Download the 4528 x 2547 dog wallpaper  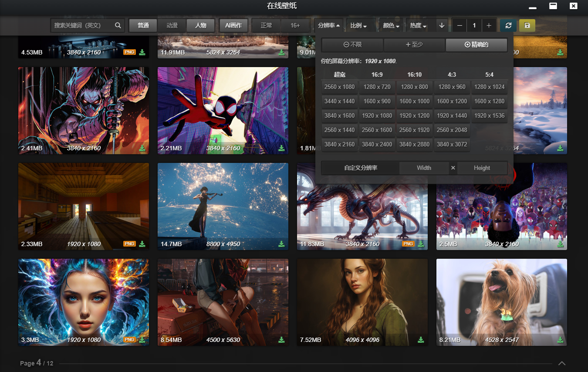pyautogui.click(x=560, y=340)
